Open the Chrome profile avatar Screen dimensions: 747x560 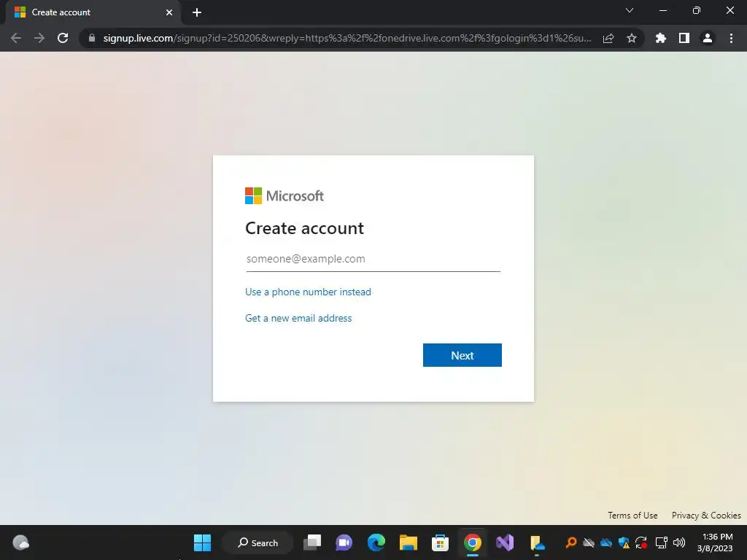click(x=708, y=38)
